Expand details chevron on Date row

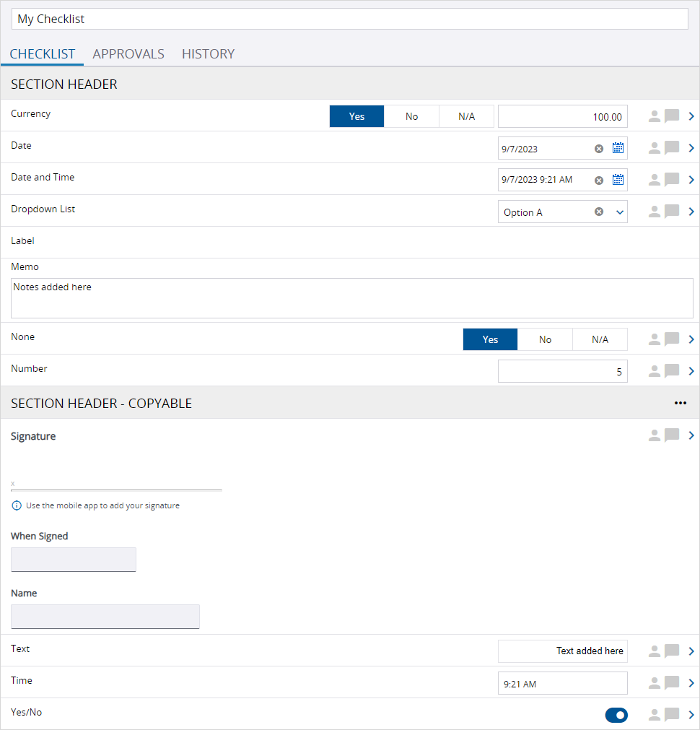pos(691,148)
